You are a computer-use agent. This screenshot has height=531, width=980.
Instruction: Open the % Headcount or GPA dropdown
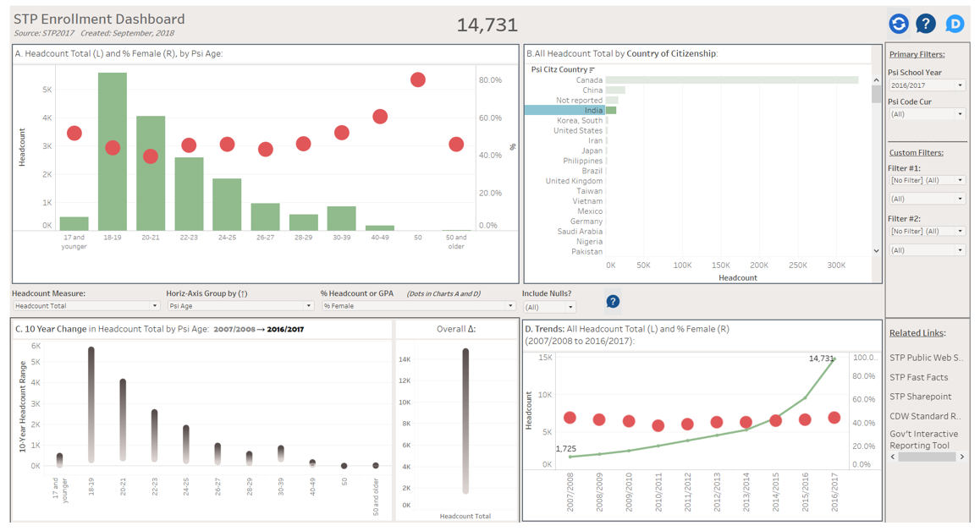coord(418,306)
